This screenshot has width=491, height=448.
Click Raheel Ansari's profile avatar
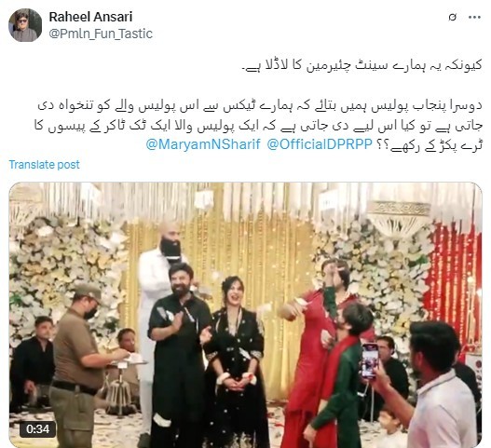click(x=25, y=25)
